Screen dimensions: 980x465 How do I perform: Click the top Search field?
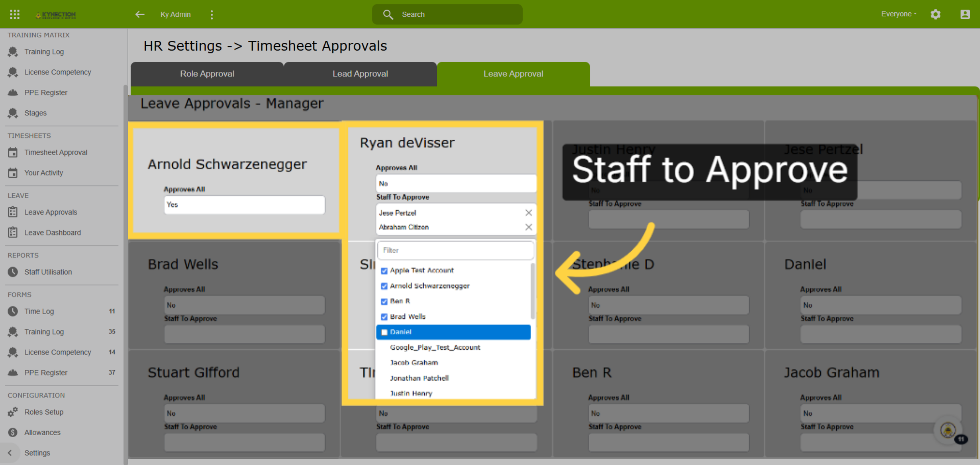447,14
